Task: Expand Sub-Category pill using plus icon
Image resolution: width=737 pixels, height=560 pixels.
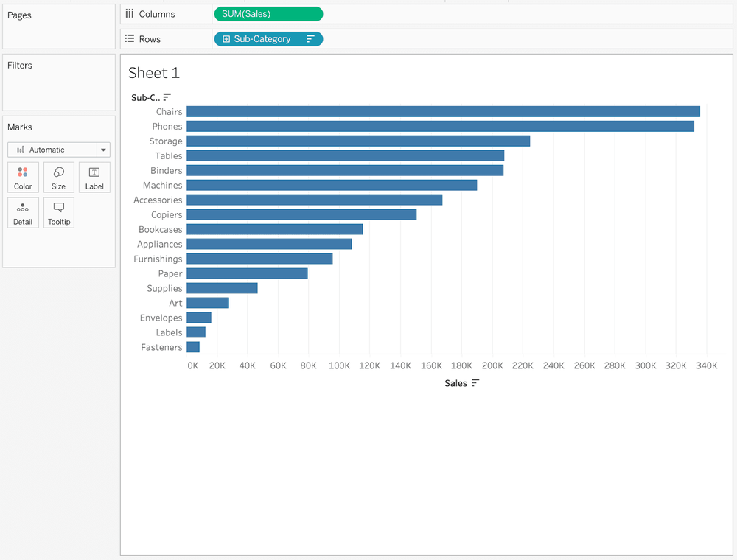Action: (226, 39)
